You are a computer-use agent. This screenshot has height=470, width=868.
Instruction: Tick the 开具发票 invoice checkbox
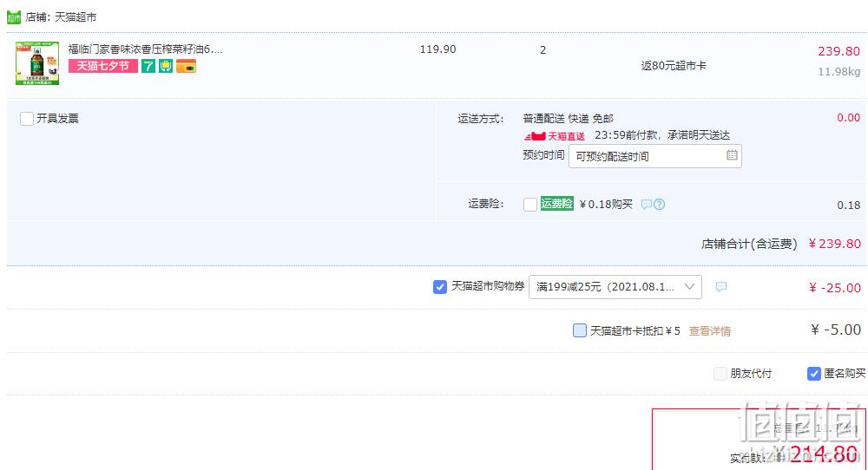27,118
